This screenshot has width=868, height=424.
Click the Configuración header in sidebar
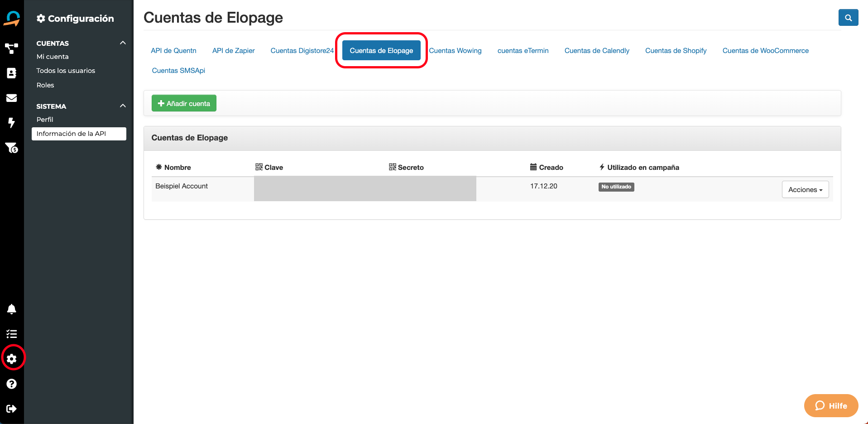pyautogui.click(x=75, y=18)
